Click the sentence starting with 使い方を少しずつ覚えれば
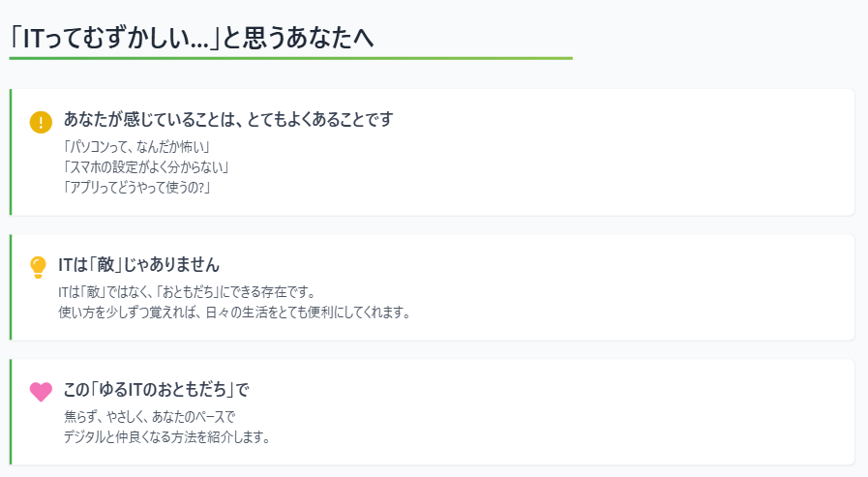This screenshot has width=868, height=477. coord(234,313)
